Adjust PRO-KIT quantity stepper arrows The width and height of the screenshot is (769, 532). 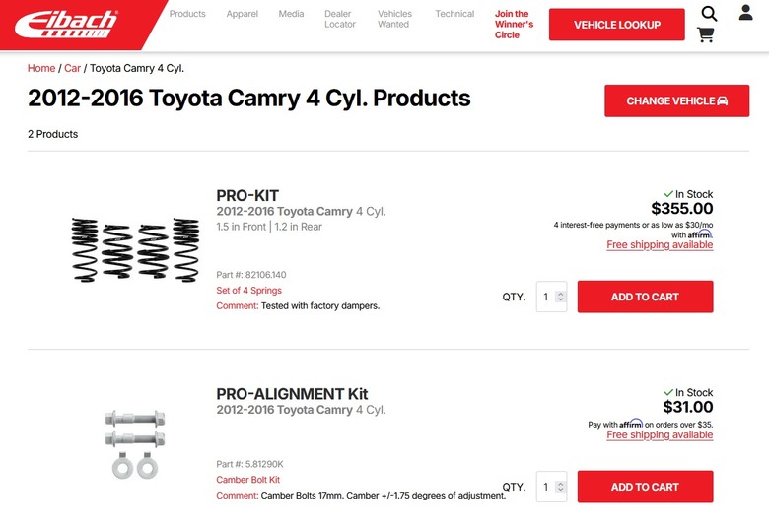(560, 297)
